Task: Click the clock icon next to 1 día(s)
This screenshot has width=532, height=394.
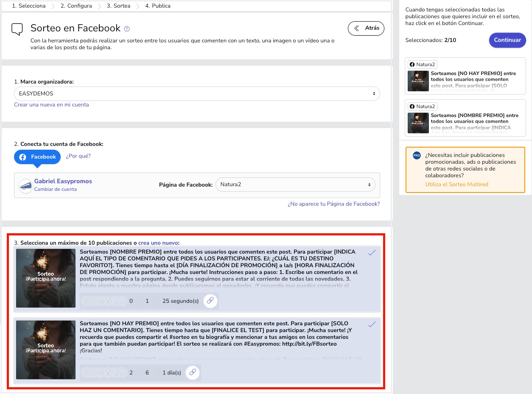Action: pyautogui.click(x=158, y=373)
